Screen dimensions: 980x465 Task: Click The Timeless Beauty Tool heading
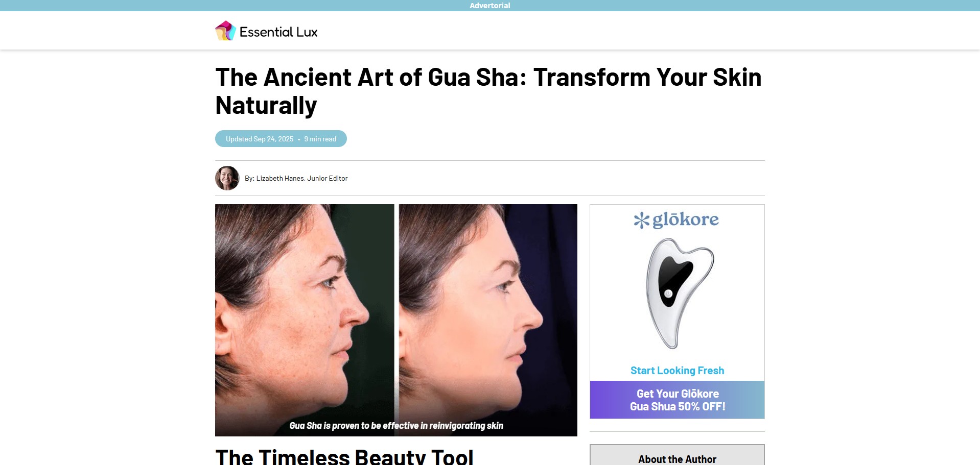tap(344, 457)
